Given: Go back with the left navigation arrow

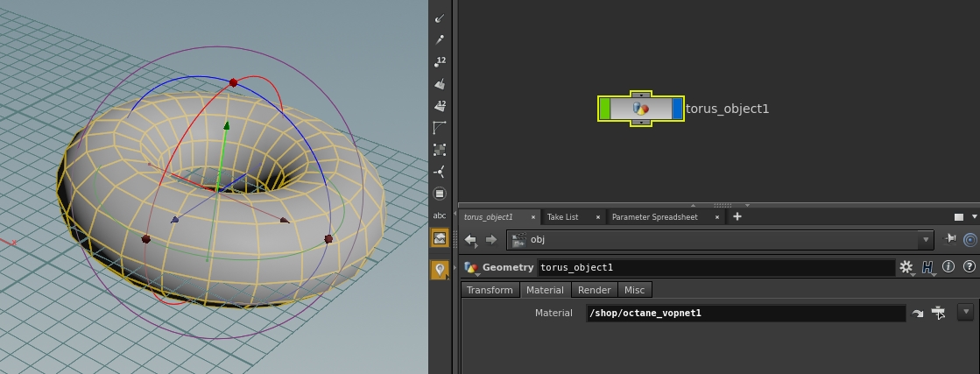Looking at the screenshot, I should (470, 239).
